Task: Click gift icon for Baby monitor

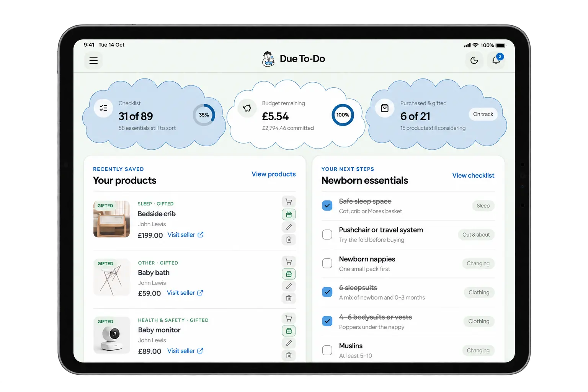Action: 289,331
